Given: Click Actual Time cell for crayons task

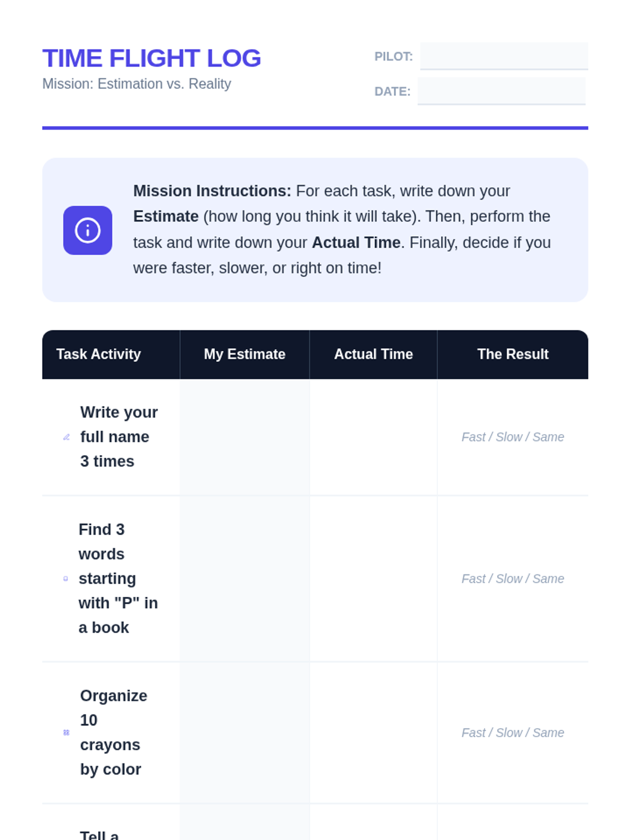Looking at the screenshot, I should (373, 732).
